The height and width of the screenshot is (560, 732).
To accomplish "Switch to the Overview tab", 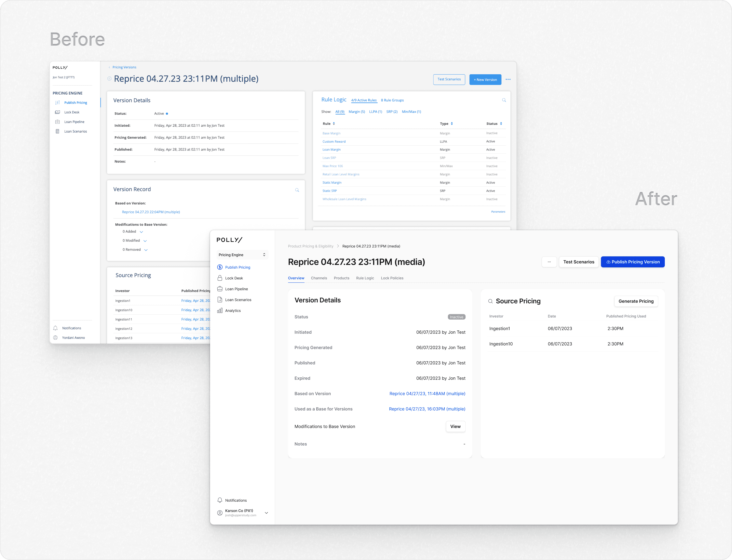I will pos(296,278).
